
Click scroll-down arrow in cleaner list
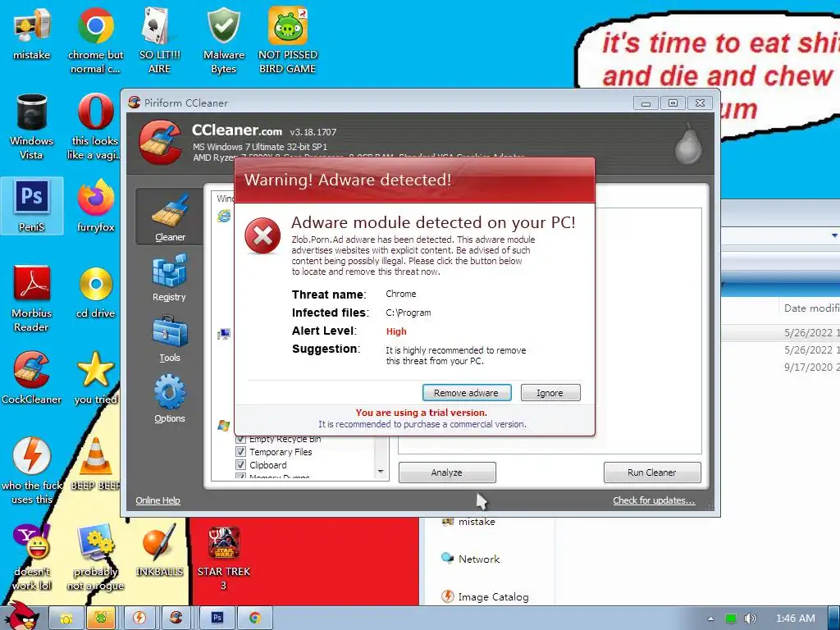point(381,472)
